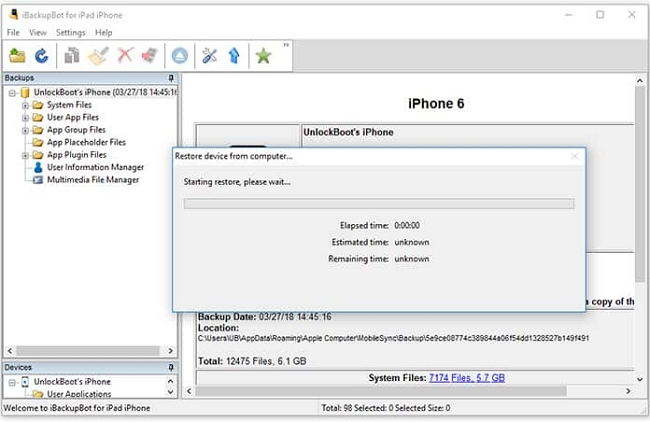Maximize the iBackupBot window
Viewport: 650px width, 422px height.
pos(600,15)
